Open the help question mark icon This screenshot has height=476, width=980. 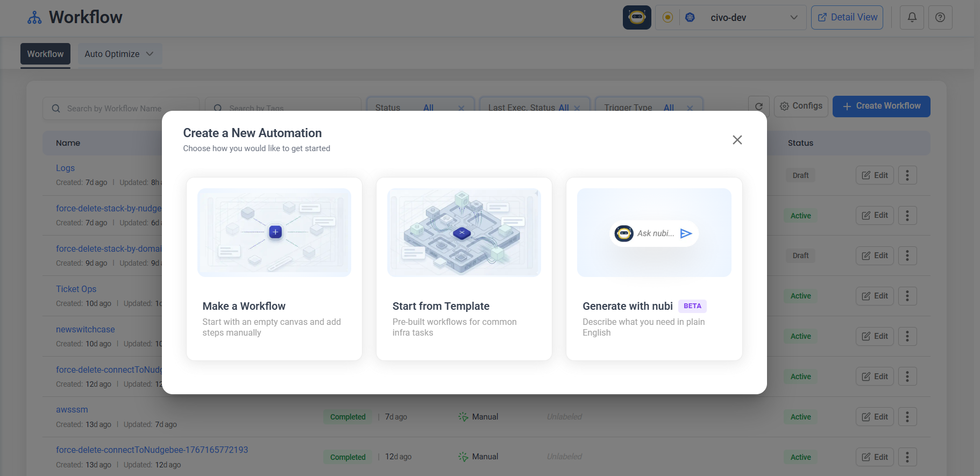pos(940,17)
